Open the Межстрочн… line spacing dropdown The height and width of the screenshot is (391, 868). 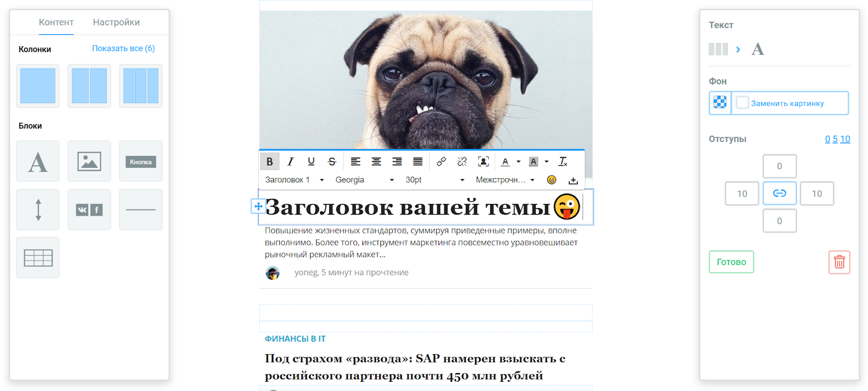pyautogui.click(x=505, y=180)
